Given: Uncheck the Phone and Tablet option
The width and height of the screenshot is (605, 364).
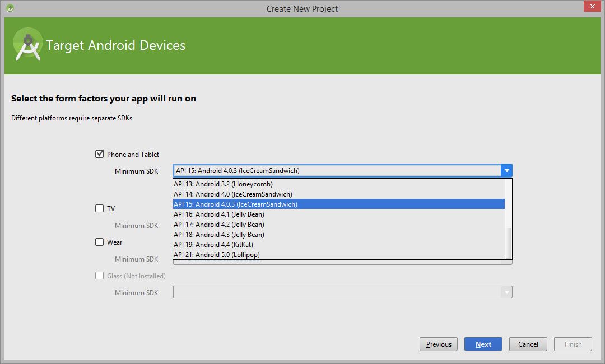Looking at the screenshot, I should coord(99,153).
